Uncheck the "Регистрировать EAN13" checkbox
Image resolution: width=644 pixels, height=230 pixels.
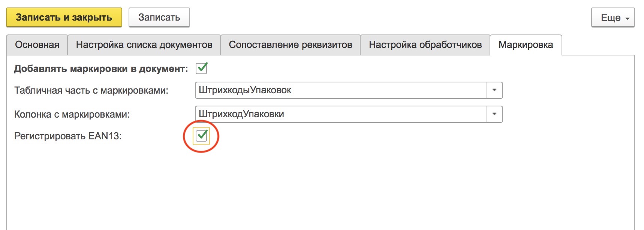click(x=202, y=136)
